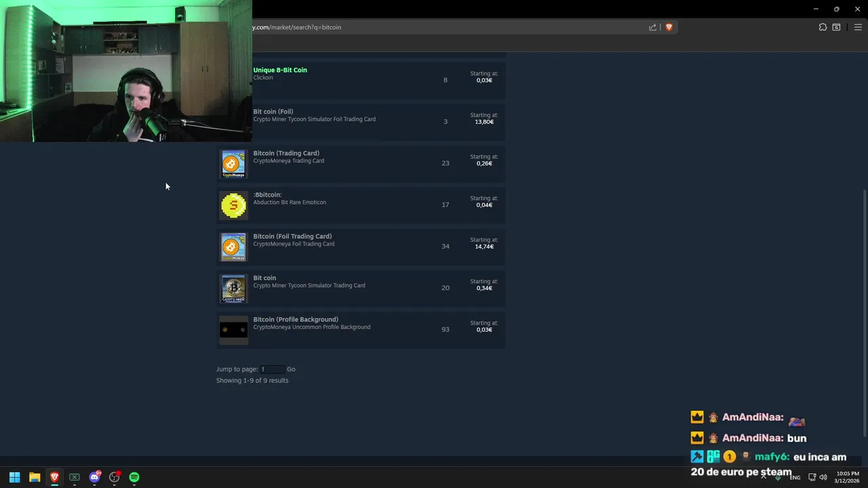This screenshot has height=488, width=868.
Task: Click the microphone tray icon
Action: [x=778, y=477]
